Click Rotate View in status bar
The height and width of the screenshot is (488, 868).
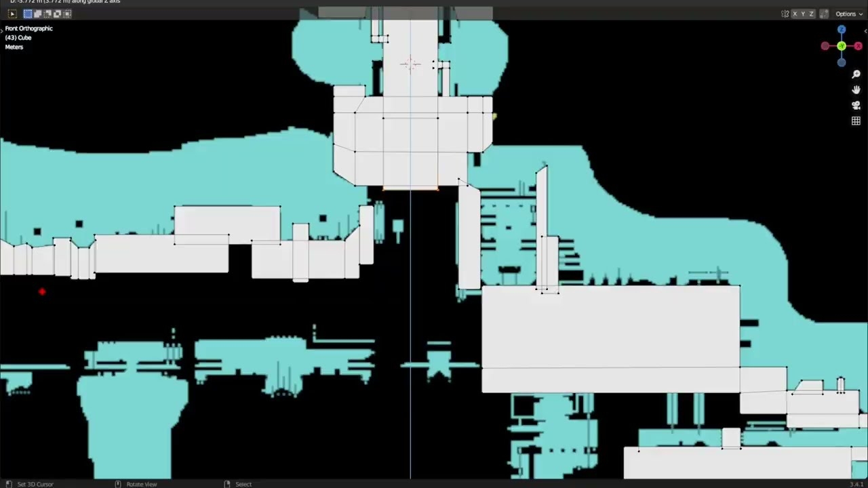click(x=142, y=484)
